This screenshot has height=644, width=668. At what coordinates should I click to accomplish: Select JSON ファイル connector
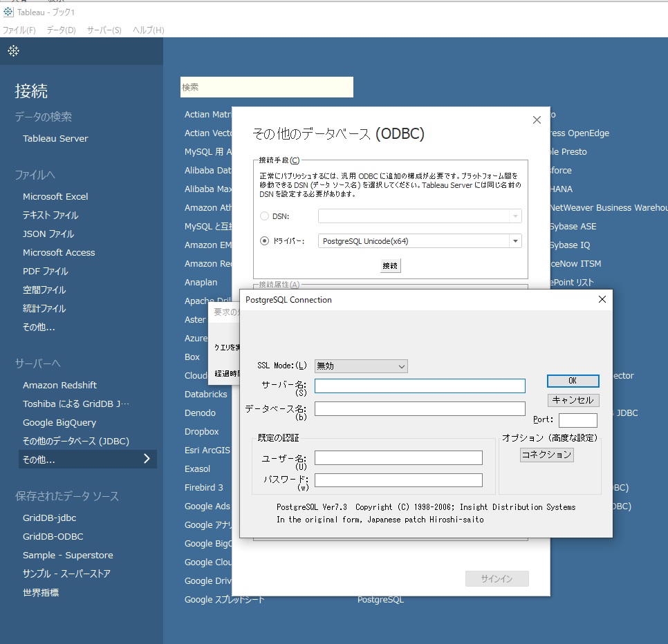point(48,234)
